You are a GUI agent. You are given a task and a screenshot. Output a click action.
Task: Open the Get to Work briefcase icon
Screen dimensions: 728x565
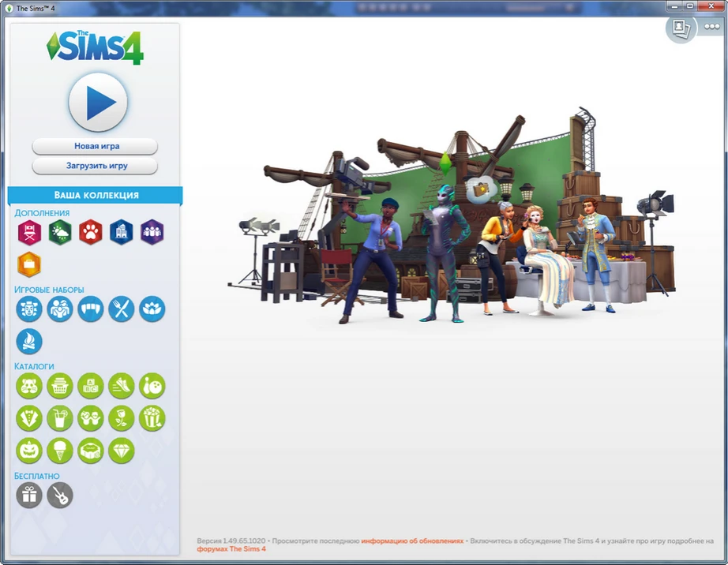29,264
